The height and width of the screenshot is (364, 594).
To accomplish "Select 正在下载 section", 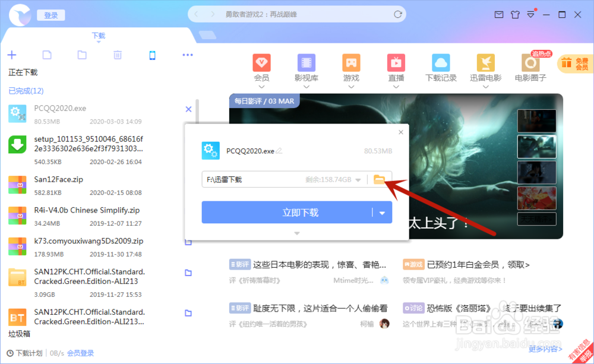I will point(23,72).
